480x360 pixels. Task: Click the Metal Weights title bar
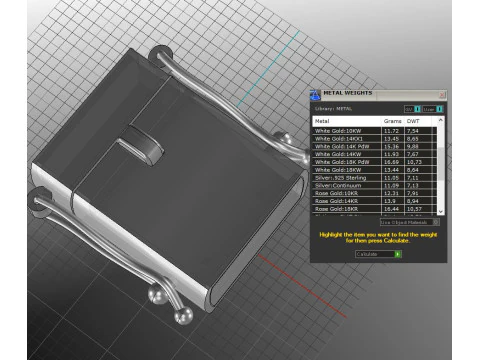pos(378,95)
